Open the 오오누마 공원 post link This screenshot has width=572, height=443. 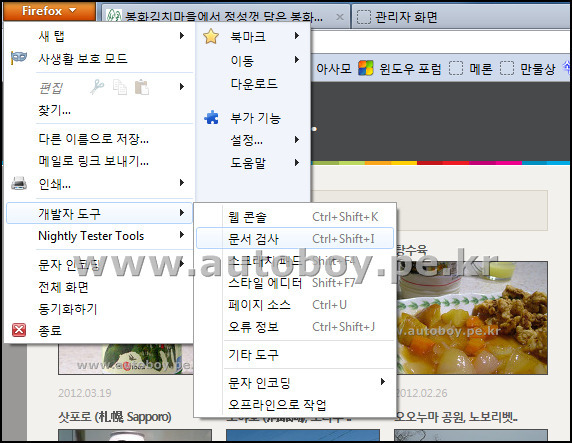pyautogui.click(x=456, y=416)
